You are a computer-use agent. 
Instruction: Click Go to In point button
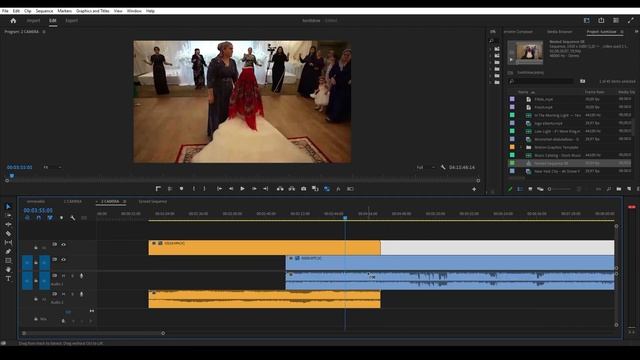219,189
